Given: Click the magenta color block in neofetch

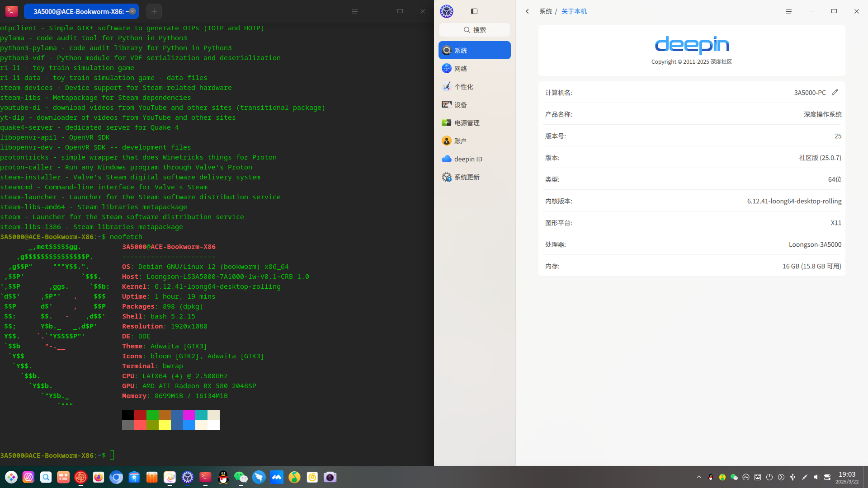Looking at the screenshot, I should pos(189,415).
